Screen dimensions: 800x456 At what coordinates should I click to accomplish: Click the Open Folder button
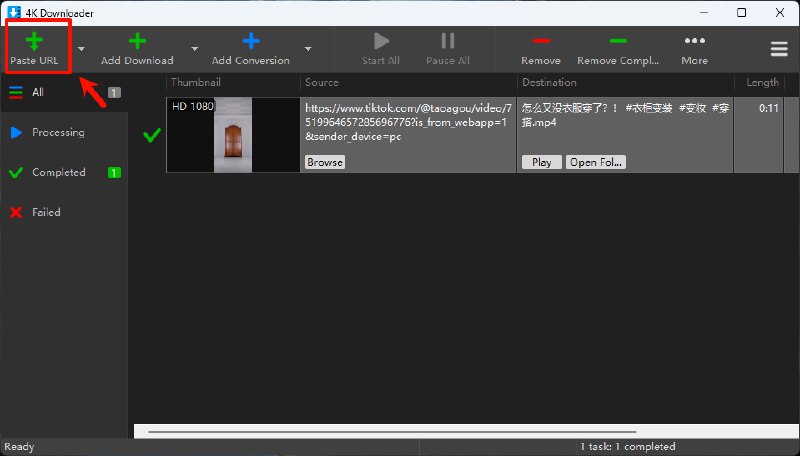pos(595,162)
